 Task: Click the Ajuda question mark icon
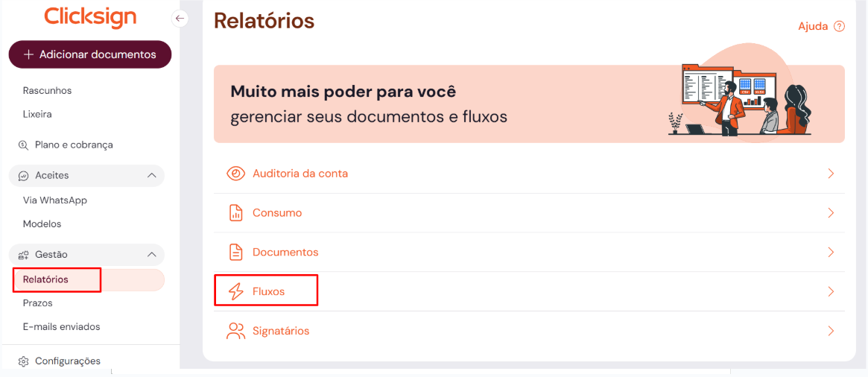point(840,26)
